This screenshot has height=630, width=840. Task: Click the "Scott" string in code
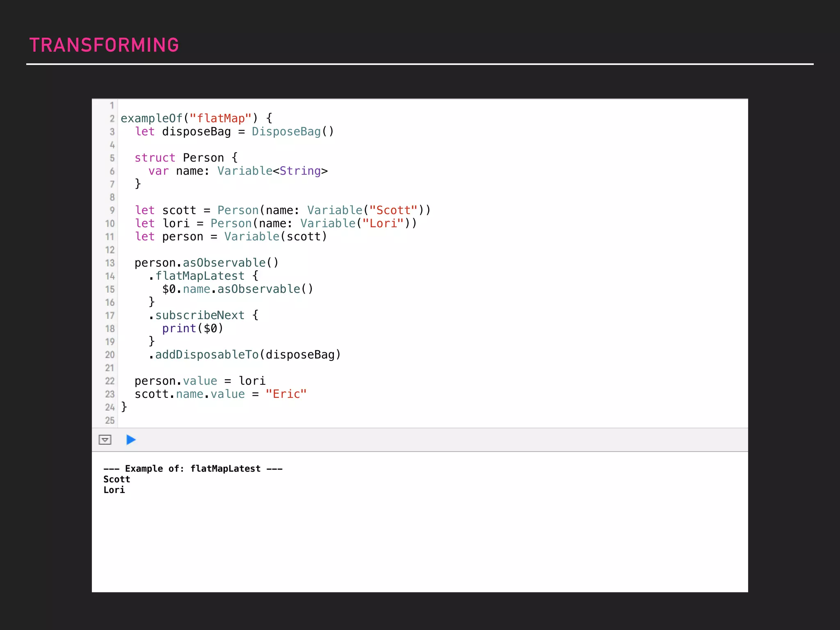coord(393,210)
